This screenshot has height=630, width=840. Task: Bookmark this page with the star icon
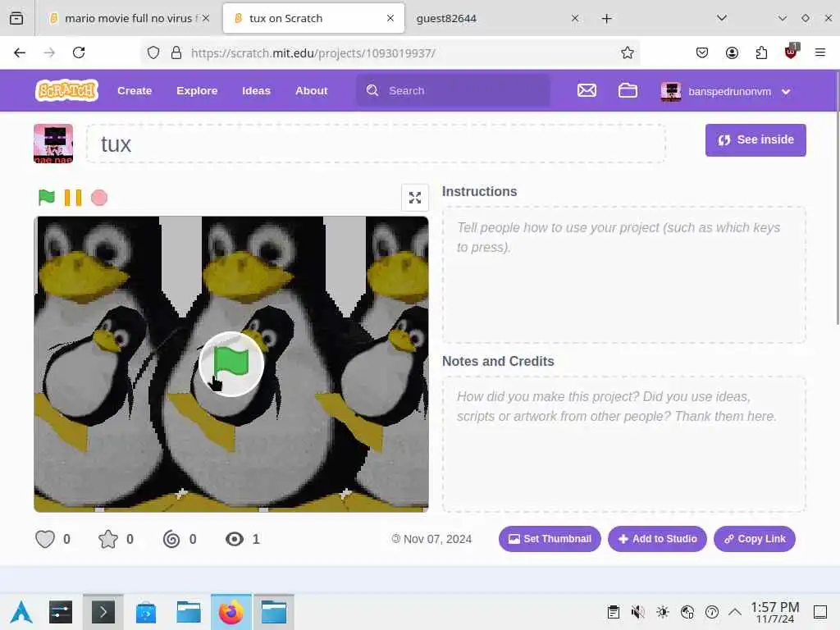[628, 52]
